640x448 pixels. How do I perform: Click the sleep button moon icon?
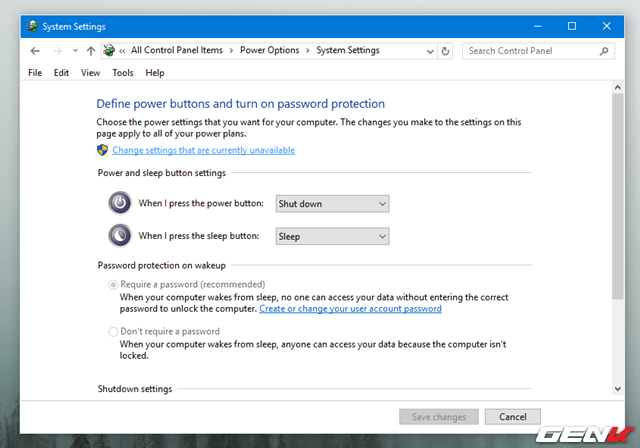120,235
